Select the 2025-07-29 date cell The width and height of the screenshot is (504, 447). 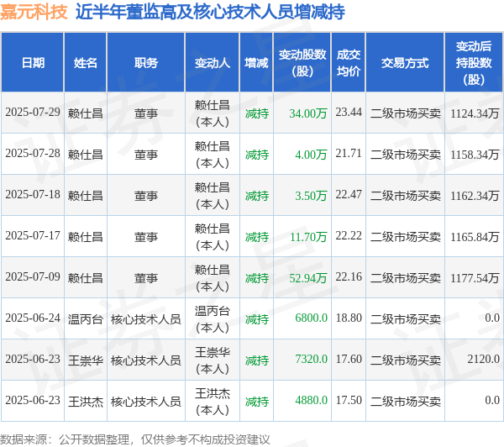pyautogui.click(x=33, y=113)
